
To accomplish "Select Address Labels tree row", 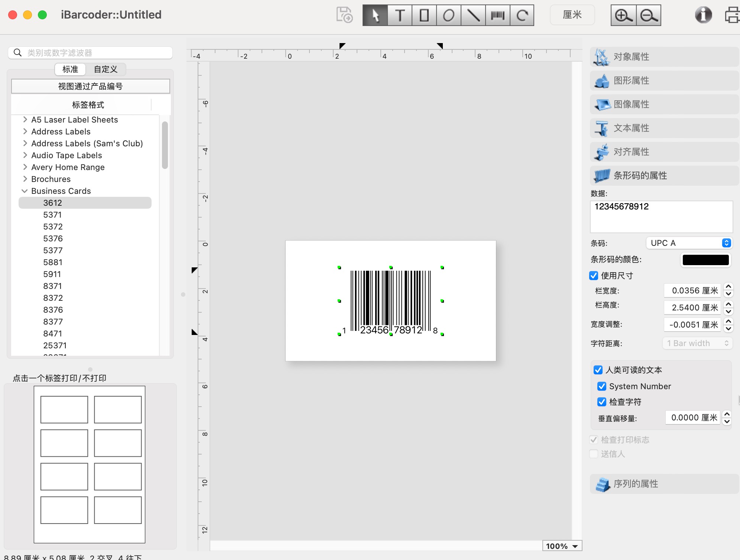I will pyautogui.click(x=61, y=131).
